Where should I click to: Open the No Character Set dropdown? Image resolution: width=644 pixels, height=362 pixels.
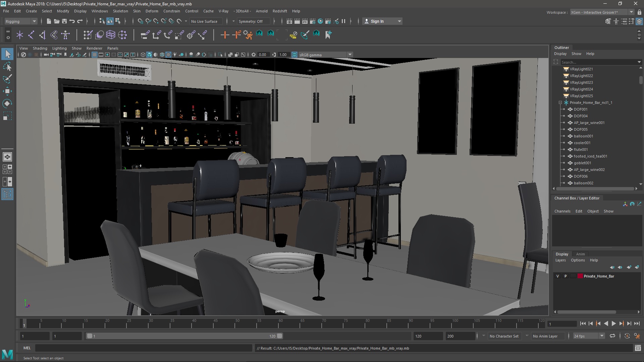tap(504, 336)
